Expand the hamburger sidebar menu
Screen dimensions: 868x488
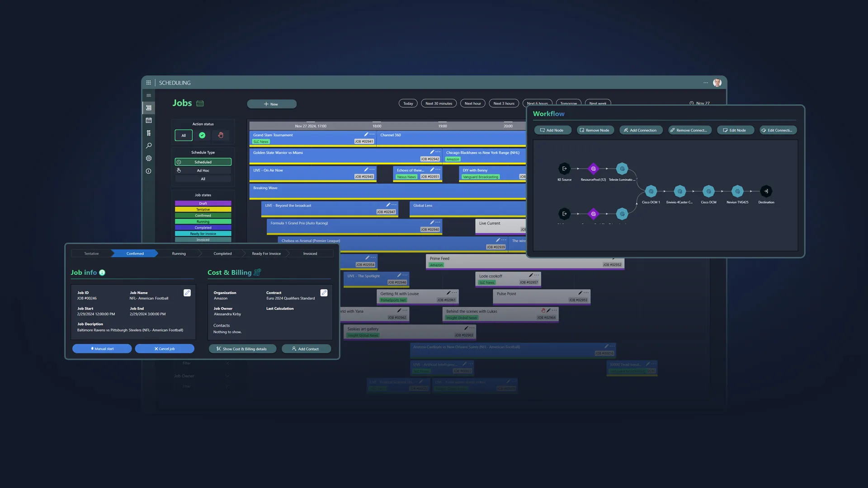click(x=148, y=95)
